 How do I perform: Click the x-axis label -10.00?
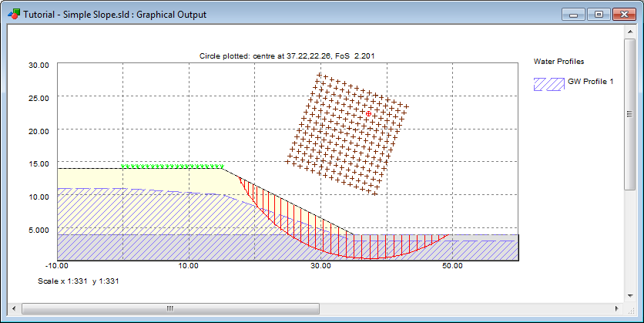tap(57, 265)
